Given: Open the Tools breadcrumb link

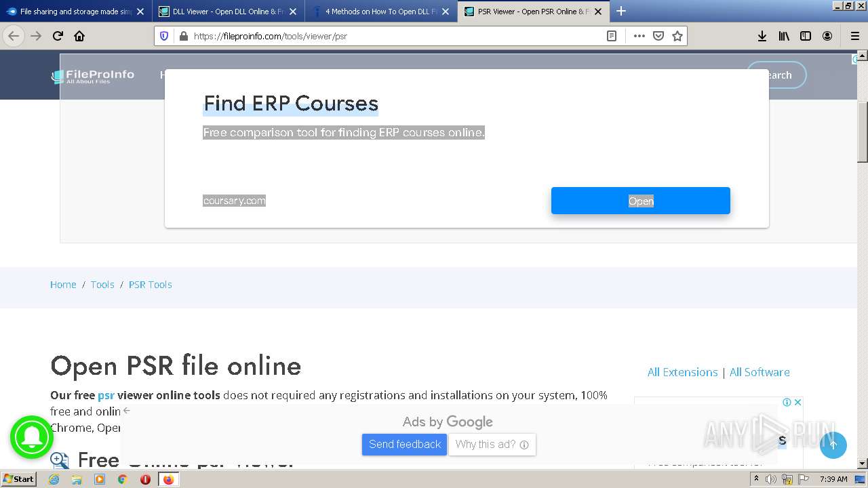Looking at the screenshot, I should click(x=102, y=285).
